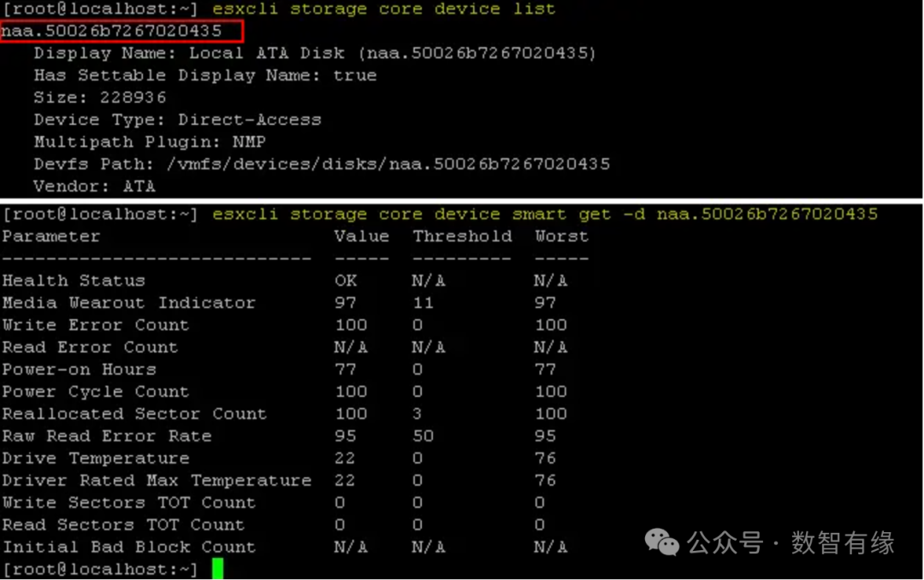924x580 pixels.
Task: Click the WeChat logo in the watermark
Action: click(x=662, y=542)
